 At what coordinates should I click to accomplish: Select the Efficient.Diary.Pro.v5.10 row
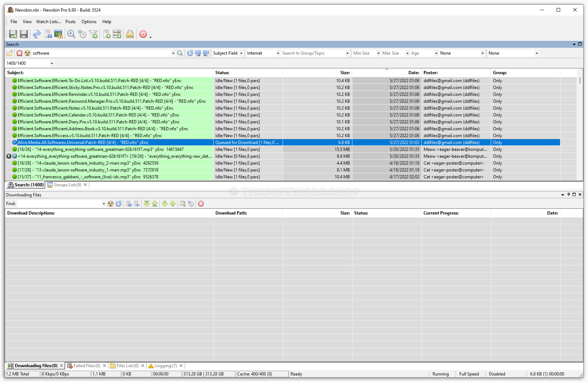283,122
